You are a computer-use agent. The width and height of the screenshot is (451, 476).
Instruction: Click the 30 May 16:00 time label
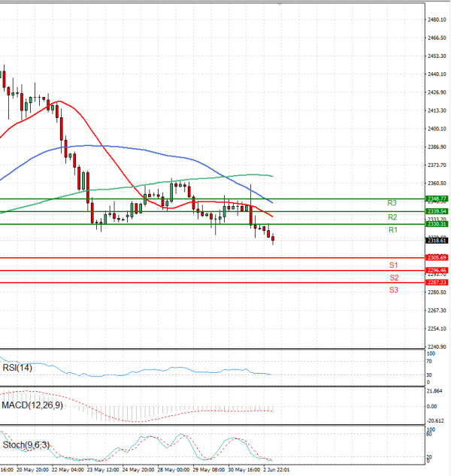tap(244, 470)
